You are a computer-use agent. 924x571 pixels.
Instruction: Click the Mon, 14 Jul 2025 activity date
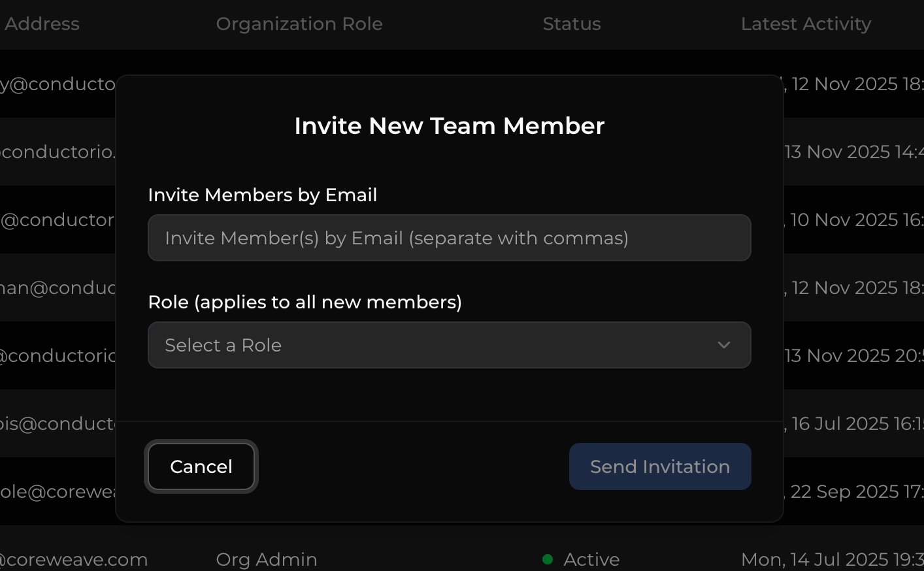click(831, 559)
